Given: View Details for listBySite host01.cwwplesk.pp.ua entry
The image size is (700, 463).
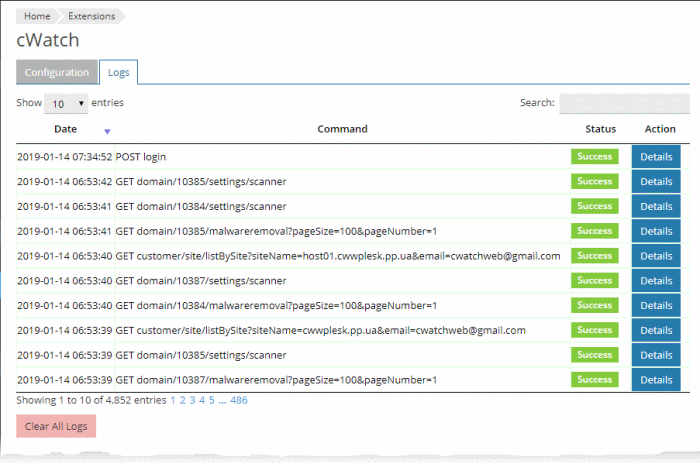Looking at the screenshot, I should [656, 256].
